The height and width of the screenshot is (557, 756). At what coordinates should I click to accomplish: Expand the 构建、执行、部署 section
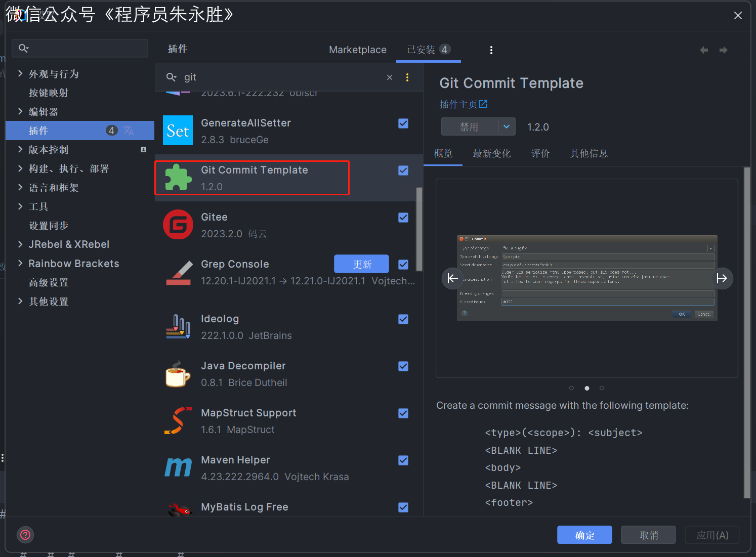[x=20, y=168]
